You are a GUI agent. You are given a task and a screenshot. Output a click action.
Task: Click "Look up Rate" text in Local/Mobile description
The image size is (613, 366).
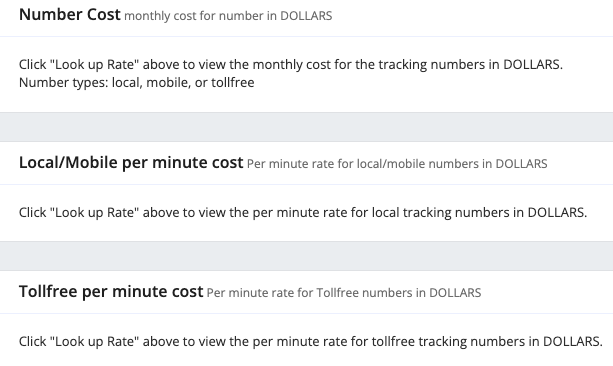click(x=95, y=213)
